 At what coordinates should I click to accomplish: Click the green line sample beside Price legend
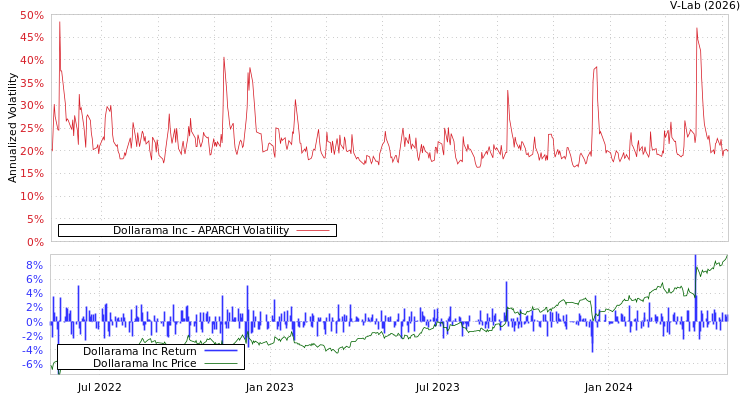[x=220, y=363]
